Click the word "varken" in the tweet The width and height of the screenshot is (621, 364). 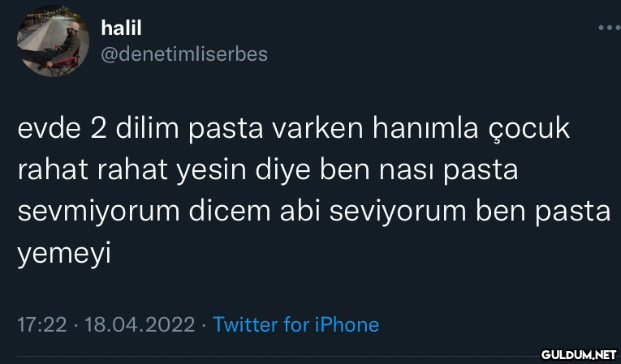[317, 130]
